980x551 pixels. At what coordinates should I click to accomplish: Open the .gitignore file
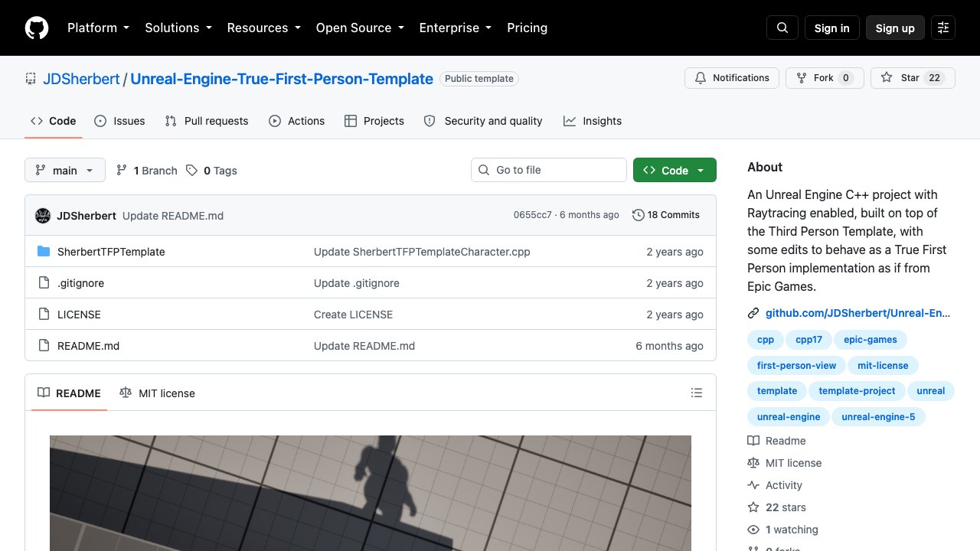[80, 283]
